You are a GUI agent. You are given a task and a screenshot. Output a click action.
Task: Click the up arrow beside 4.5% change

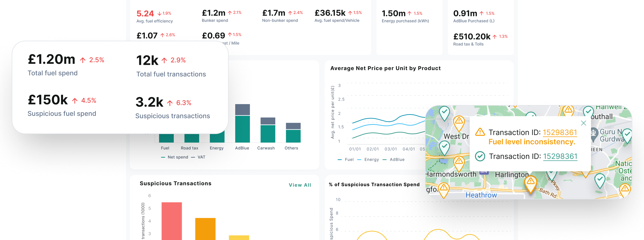(x=75, y=100)
